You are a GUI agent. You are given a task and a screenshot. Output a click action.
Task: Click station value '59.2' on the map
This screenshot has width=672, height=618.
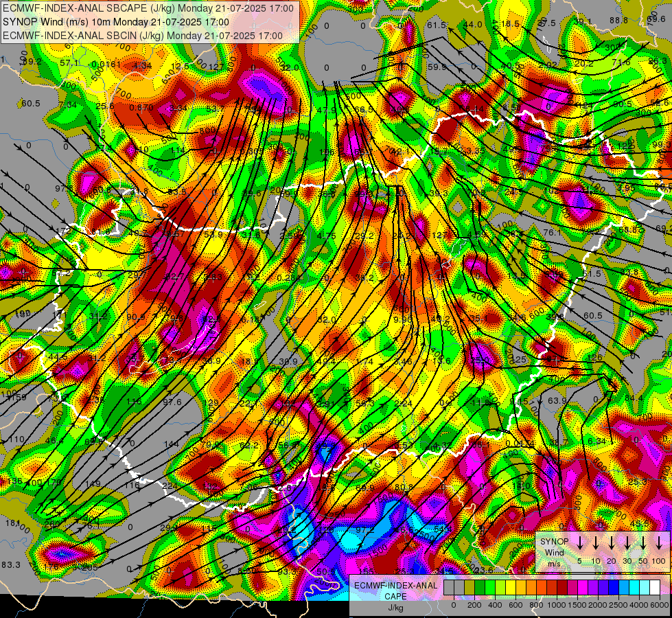click(x=32, y=62)
